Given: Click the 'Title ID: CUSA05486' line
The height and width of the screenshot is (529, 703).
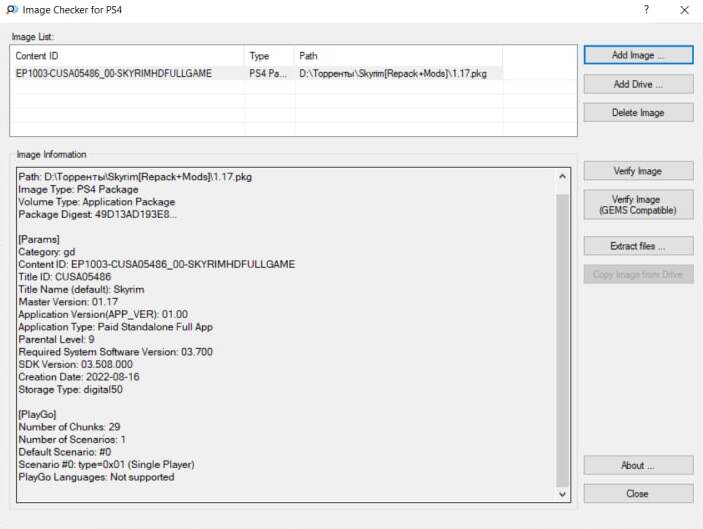Looking at the screenshot, I should pos(65,277).
